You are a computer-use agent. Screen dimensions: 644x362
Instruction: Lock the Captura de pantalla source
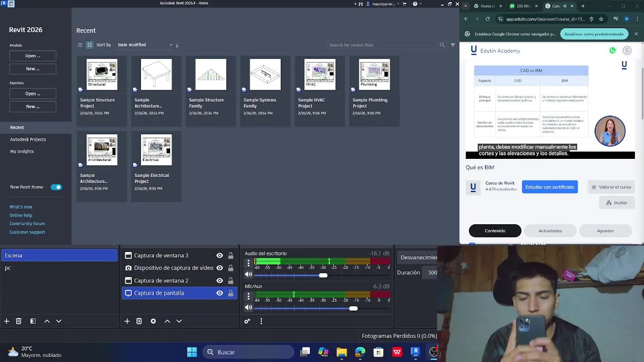(x=230, y=293)
